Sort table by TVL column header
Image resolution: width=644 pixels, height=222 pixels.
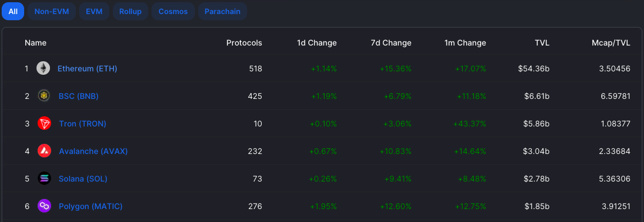pos(542,43)
